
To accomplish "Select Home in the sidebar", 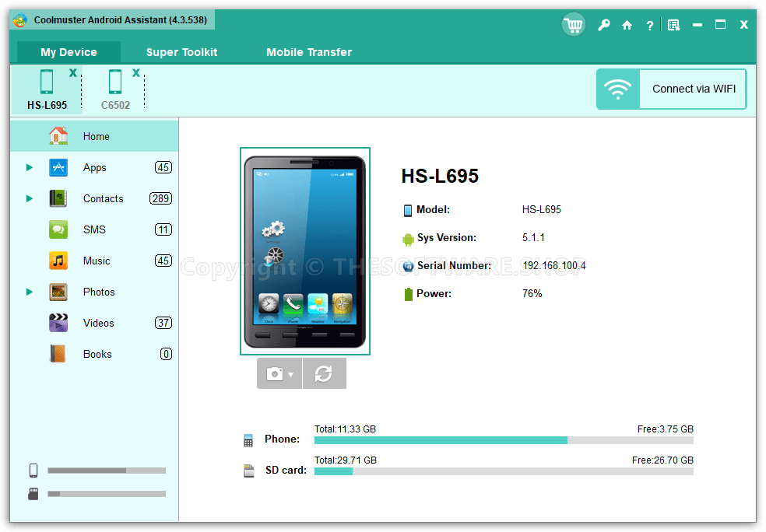I will tap(94, 136).
